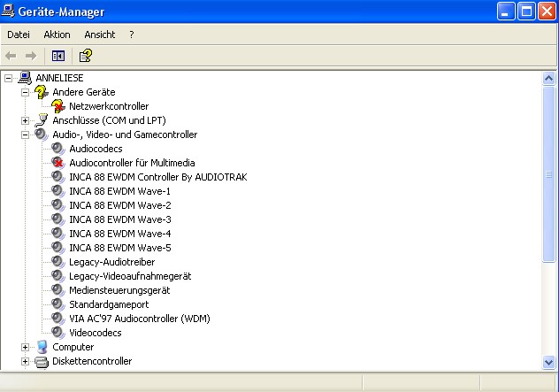This screenshot has height=392, width=559.
Task: Open the Ansicht menu
Action: (100, 35)
